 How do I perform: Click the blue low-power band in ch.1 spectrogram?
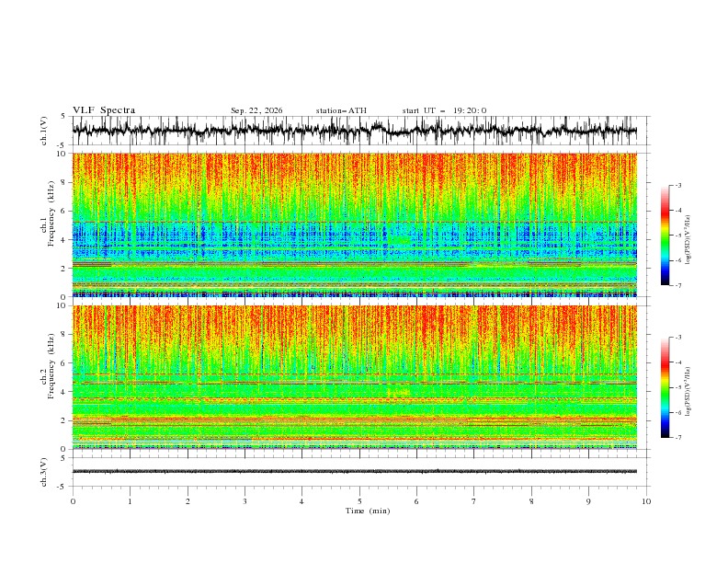[x=354, y=239]
